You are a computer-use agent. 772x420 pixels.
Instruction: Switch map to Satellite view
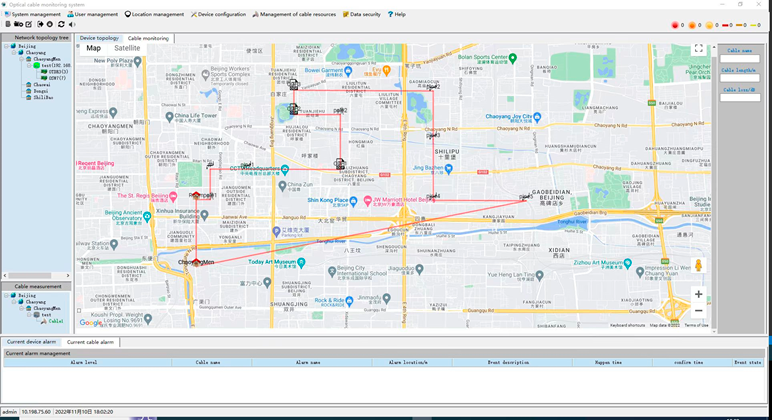[127, 48]
